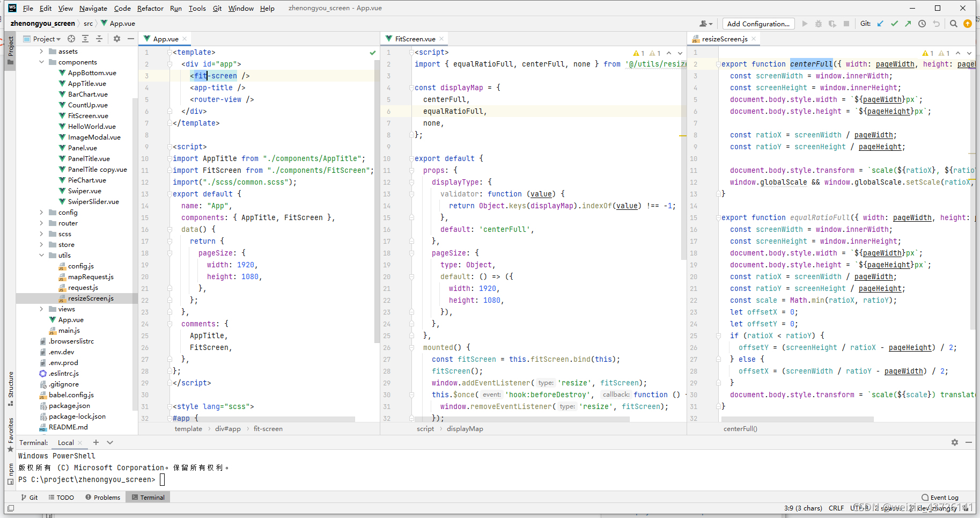Click CRLF line separator in status bar
This screenshot has width=980, height=518.
tap(836, 508)
